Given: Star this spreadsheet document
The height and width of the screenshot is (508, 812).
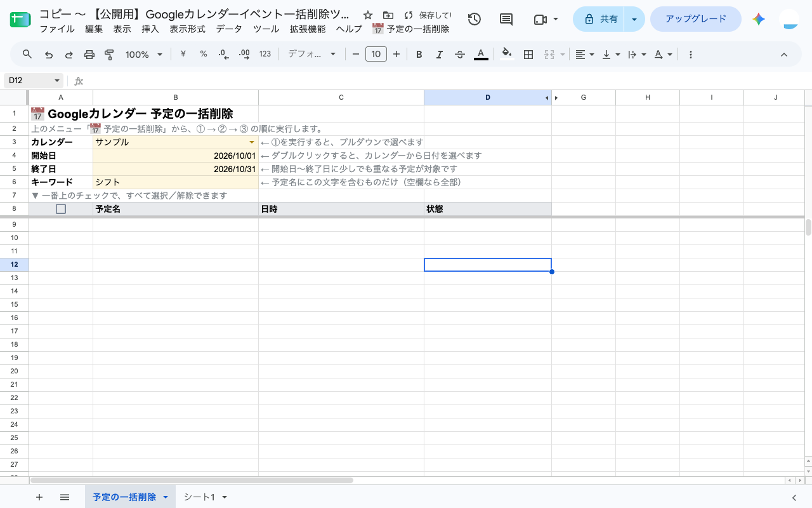Looking at the screenshot, I should tap(368, 15).
